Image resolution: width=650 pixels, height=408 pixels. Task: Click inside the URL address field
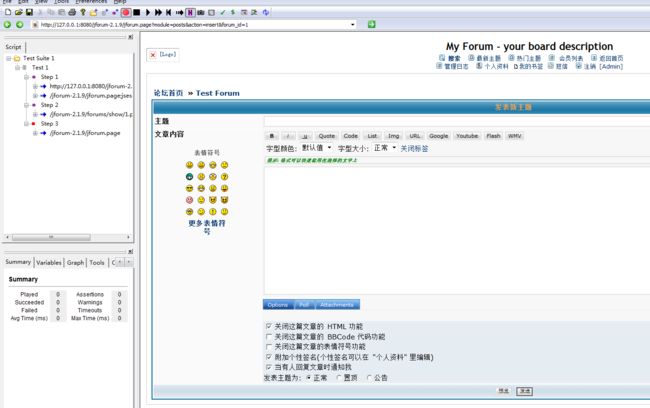coord(194,24)
